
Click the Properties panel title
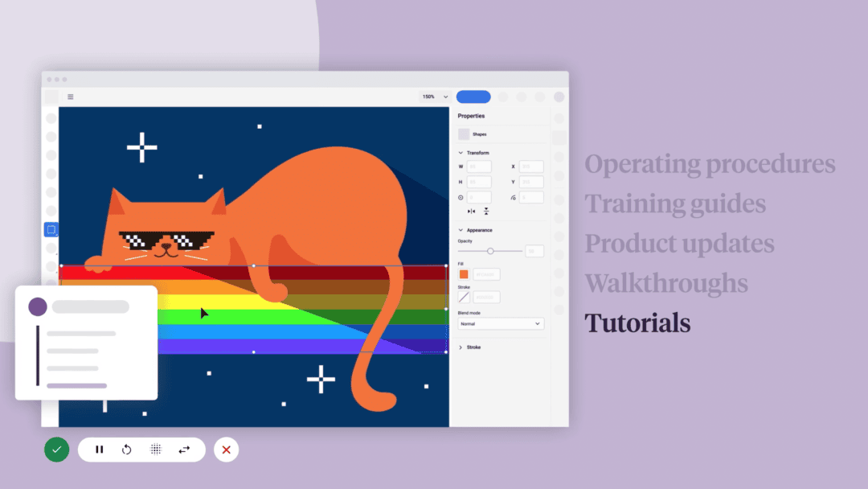471,116
